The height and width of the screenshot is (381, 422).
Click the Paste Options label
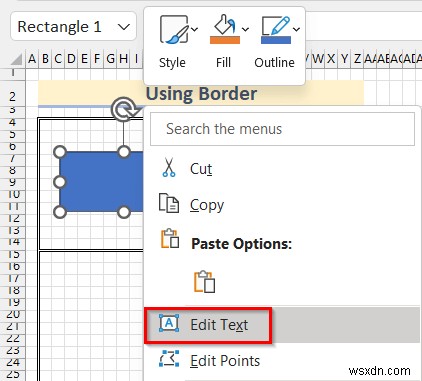coord(241,244)
